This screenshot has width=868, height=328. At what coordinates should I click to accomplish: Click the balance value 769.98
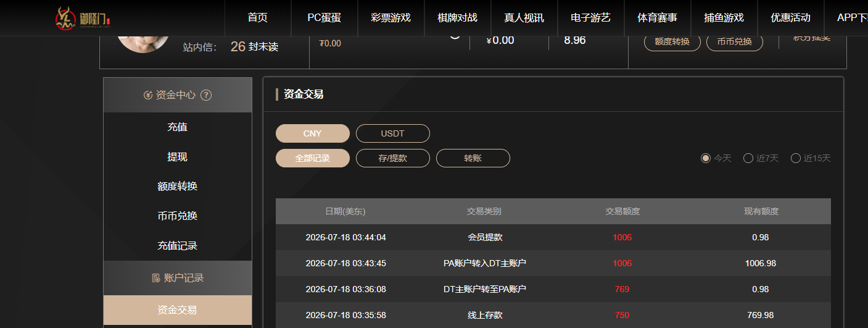tap(761, 315)
